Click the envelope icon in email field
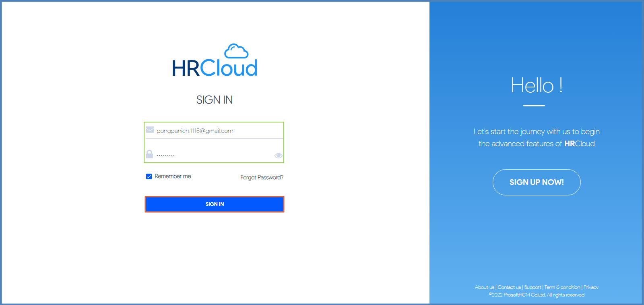Image resolution: width=644 pixels, height=305 pixels. [x=150, y=130]
